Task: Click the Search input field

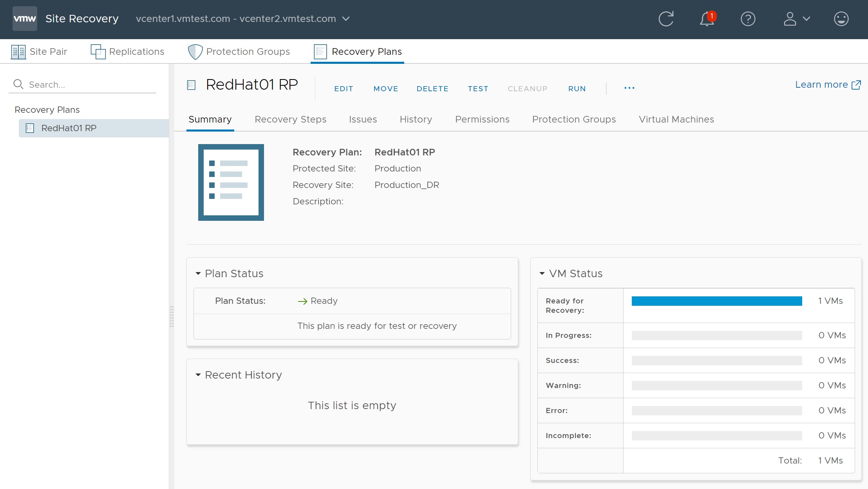Action: click(x=90, y=85)
